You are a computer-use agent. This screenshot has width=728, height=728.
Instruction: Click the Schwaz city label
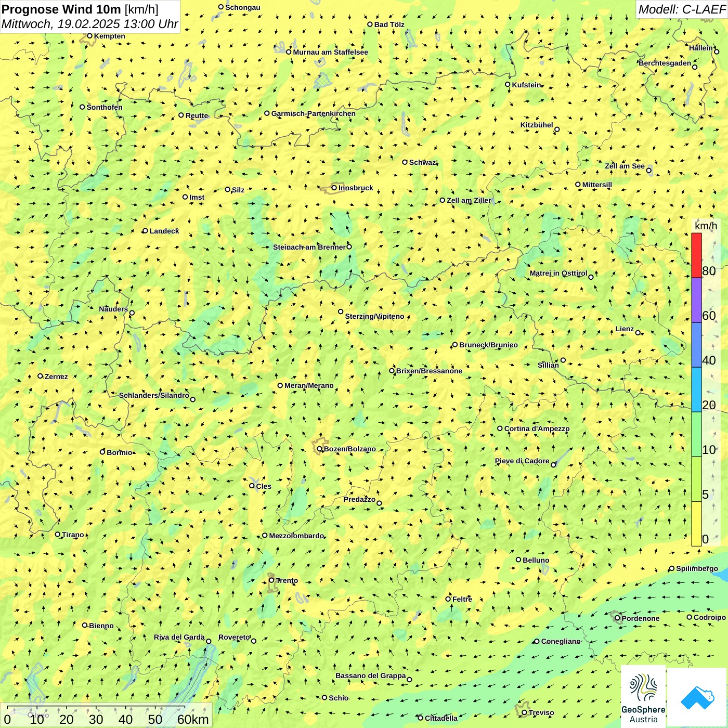pos(422,162)
